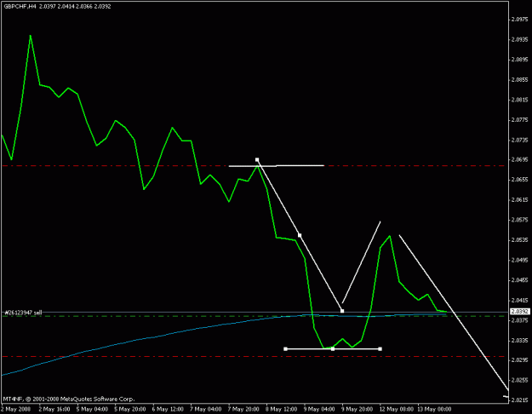Click the 2.0415 price scale label
This screenshot has height=414, width=532.
[520, 300]
